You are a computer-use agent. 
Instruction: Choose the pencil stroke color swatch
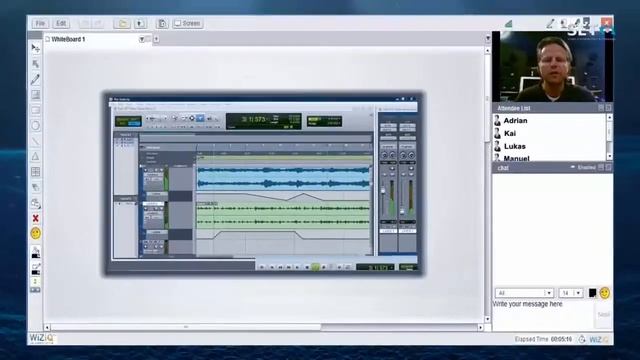36,269
